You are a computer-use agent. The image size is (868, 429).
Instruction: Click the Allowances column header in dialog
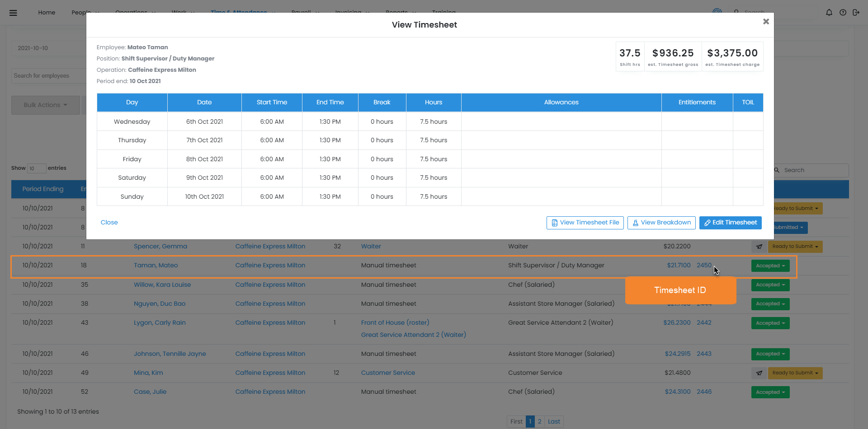click(561, 103)
